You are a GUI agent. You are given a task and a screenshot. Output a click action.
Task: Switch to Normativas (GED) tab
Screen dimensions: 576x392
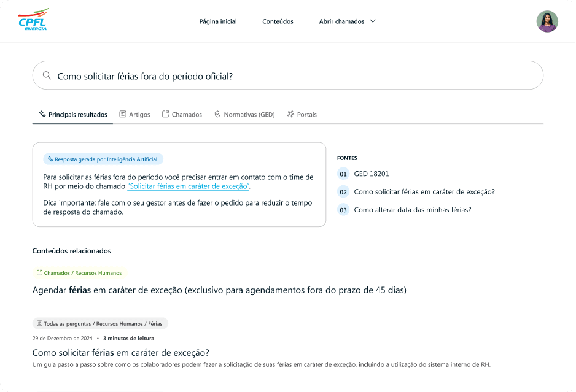tap(244, 115)
